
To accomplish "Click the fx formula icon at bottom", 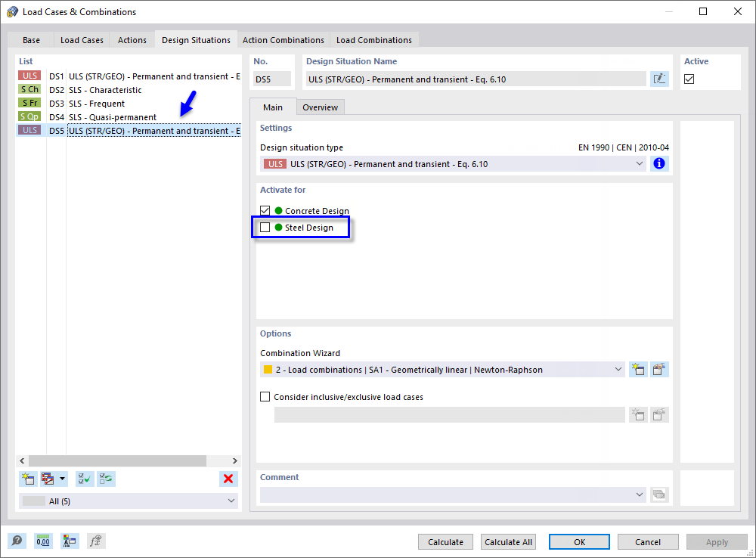I will [x=96, y=541].
